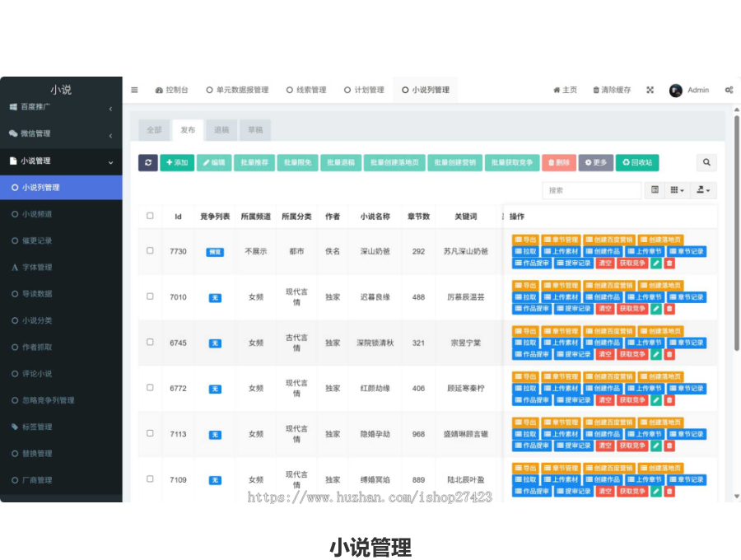Click green edit pencil in row 7730
Image resolution: width=741 pixels, height=560 pixels.
tap(656, 264)
